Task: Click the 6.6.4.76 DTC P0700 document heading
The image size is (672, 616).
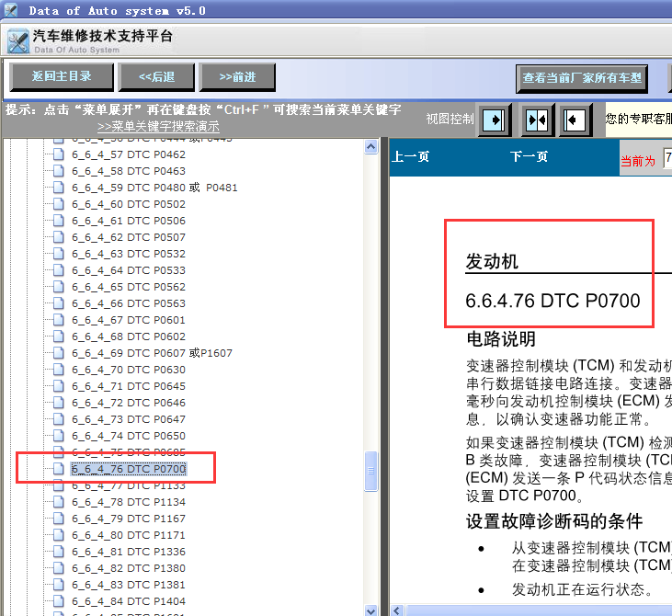Action: click(x=552, y=301)
